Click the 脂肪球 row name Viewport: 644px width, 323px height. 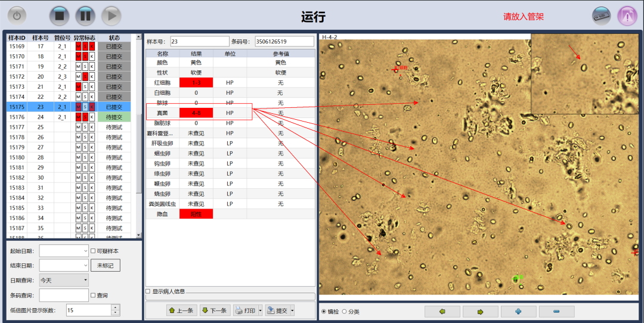pos(162,123)
